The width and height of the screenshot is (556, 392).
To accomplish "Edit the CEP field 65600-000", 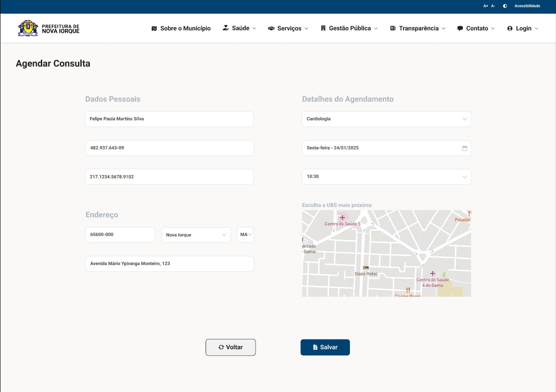I will coord(120,235).
